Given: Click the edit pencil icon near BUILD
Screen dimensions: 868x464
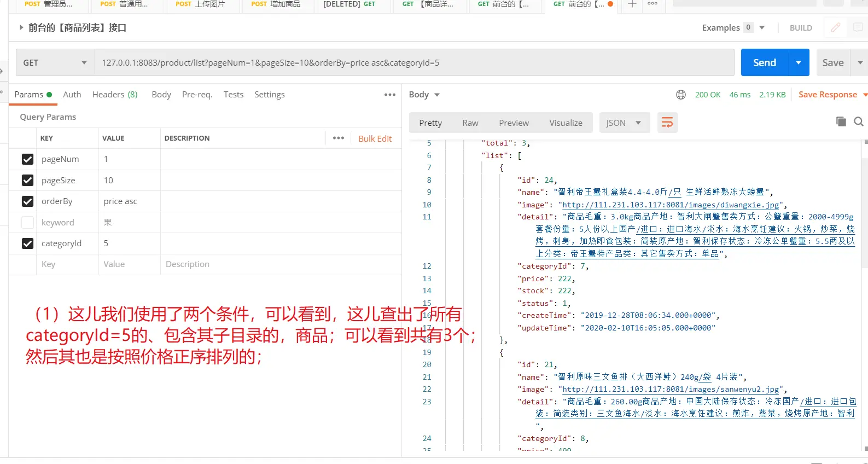Looking at the screenshot, I should coord(835,27).
